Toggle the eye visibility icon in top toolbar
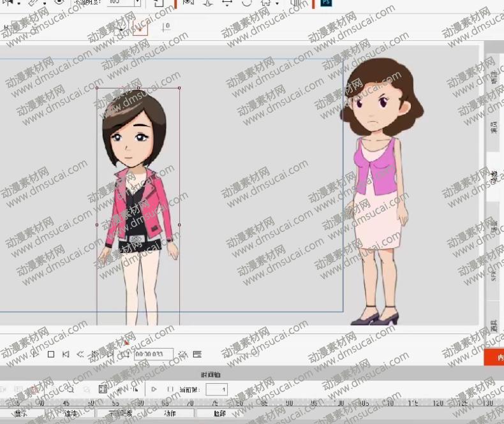The image size is (504, 424). coord(59,3)
